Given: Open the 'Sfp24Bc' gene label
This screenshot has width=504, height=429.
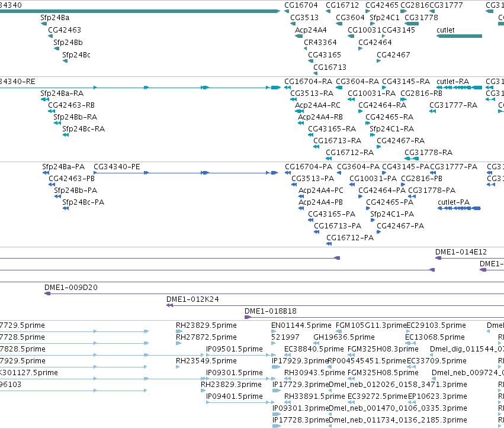Looking at the screenshot, I should [x=76, y=55].
